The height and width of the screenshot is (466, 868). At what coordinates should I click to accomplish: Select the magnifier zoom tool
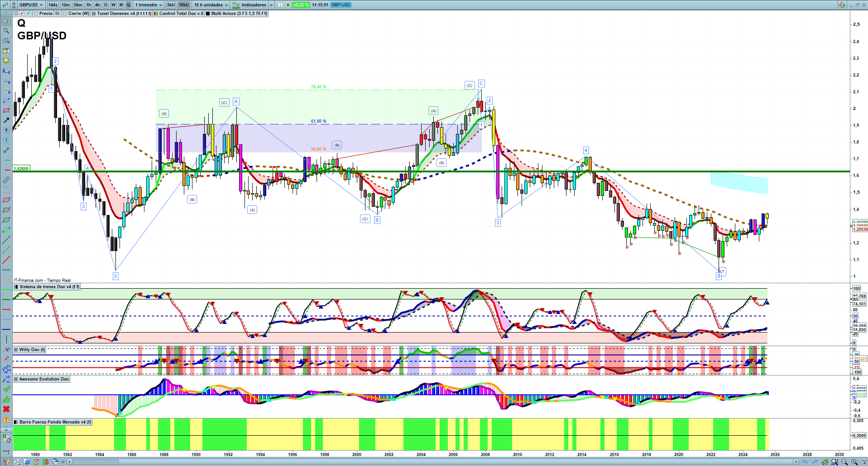6,31
